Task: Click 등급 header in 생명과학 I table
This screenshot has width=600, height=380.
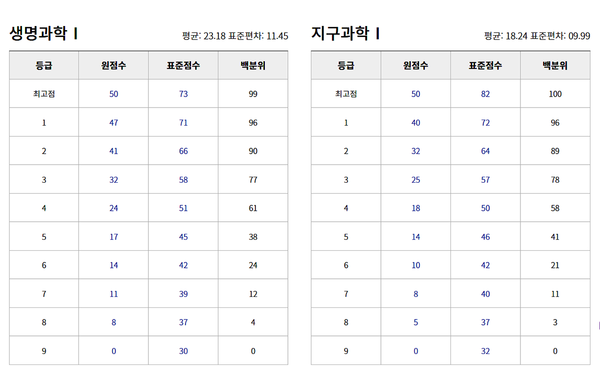Action: point(44,65)
